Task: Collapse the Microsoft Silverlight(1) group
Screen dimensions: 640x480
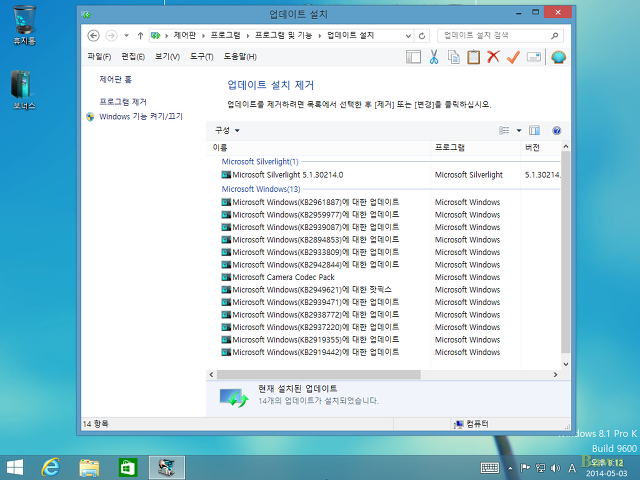Action: tap(260, 162)
